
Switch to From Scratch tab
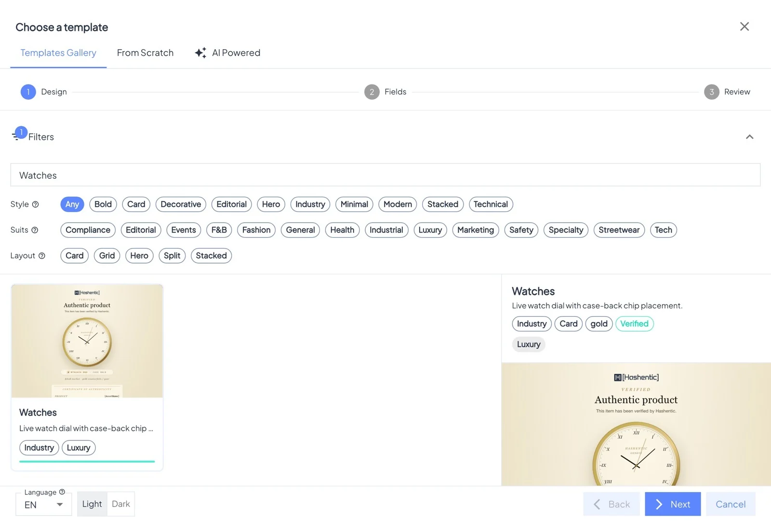[145, 53]
